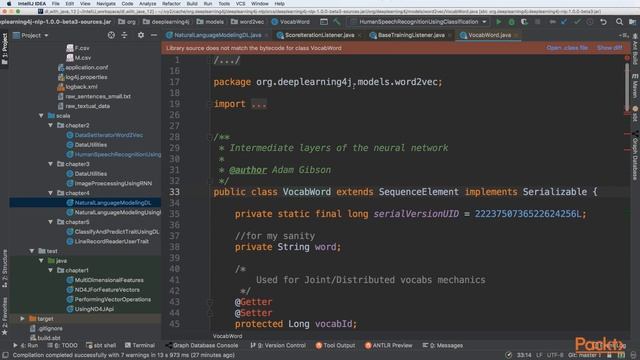
Task: Open the Tool Output window
Action: (x=335, y=345)
